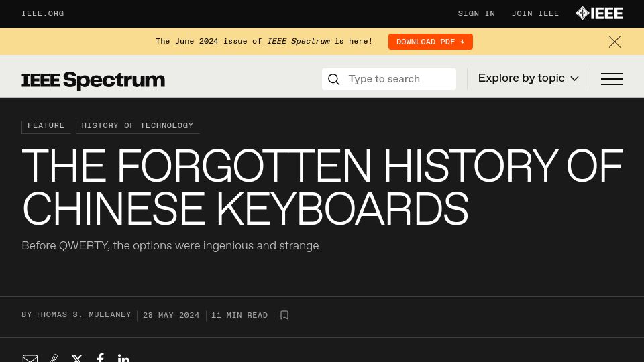Open the hamburger menu

612,79
